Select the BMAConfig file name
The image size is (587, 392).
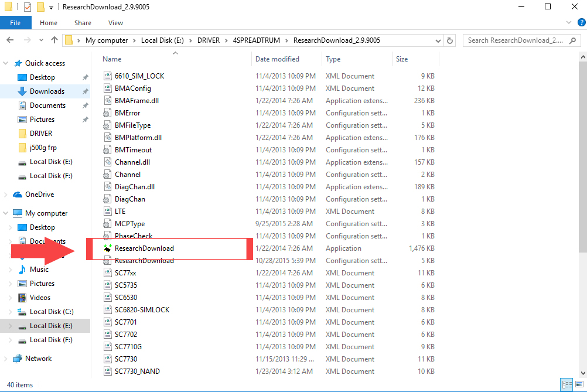pos(133,88)
